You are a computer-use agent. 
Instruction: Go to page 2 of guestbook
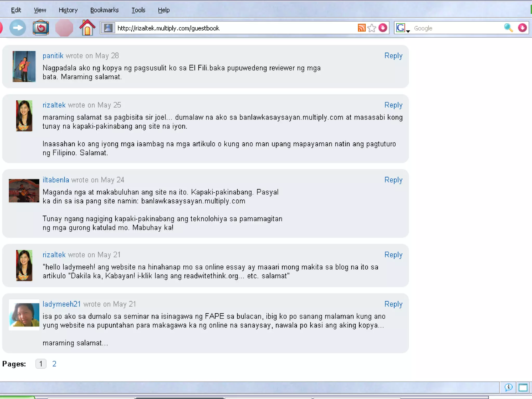54,364
